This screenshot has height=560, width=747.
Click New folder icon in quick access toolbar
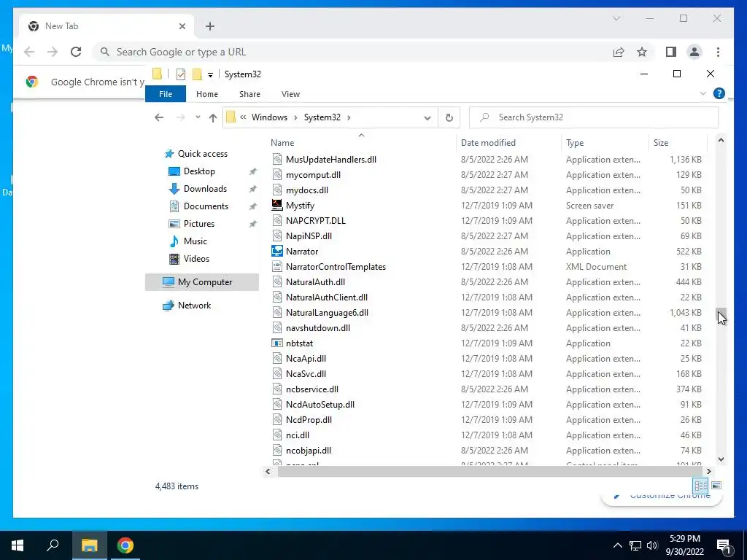197,74
